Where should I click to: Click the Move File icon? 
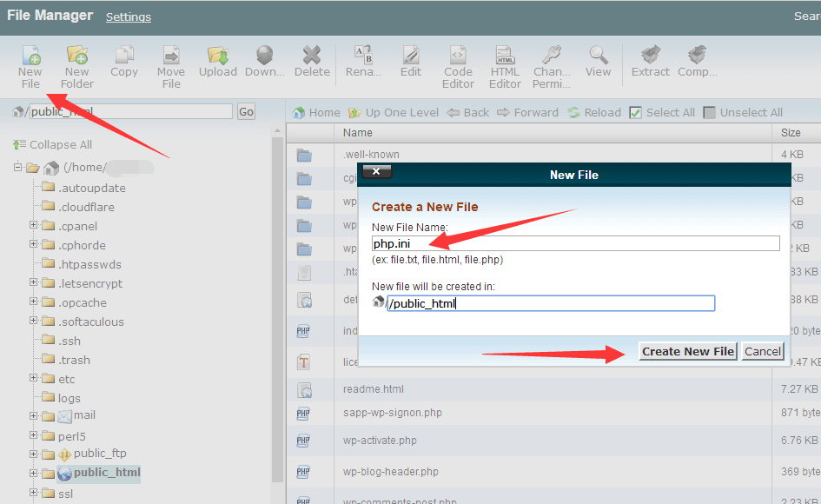171,63
